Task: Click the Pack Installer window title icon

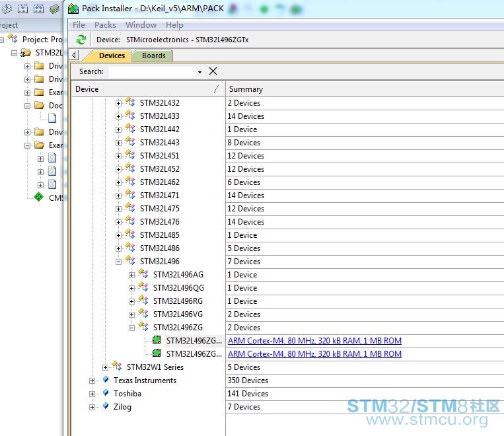Action: (x=73, y=9)
